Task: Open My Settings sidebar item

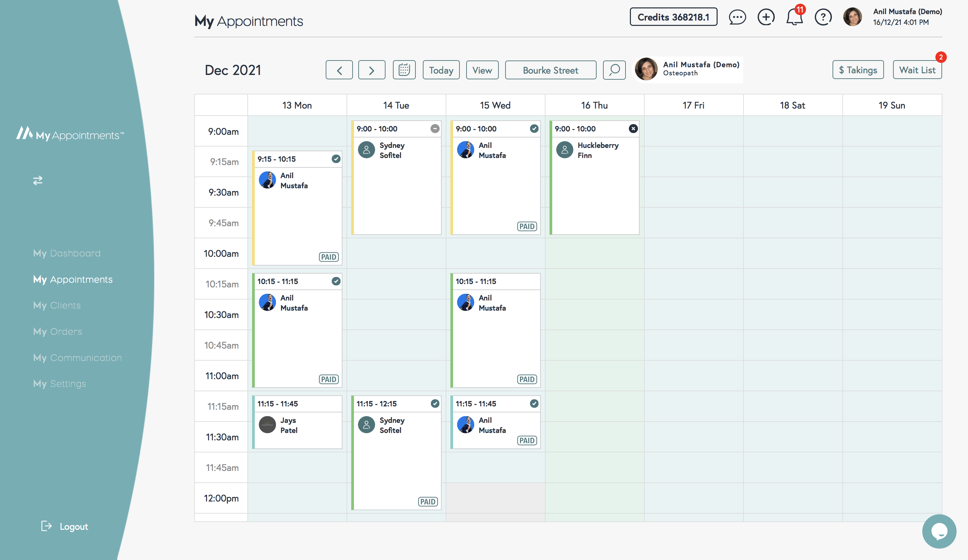Action: (x=59, y=384)
